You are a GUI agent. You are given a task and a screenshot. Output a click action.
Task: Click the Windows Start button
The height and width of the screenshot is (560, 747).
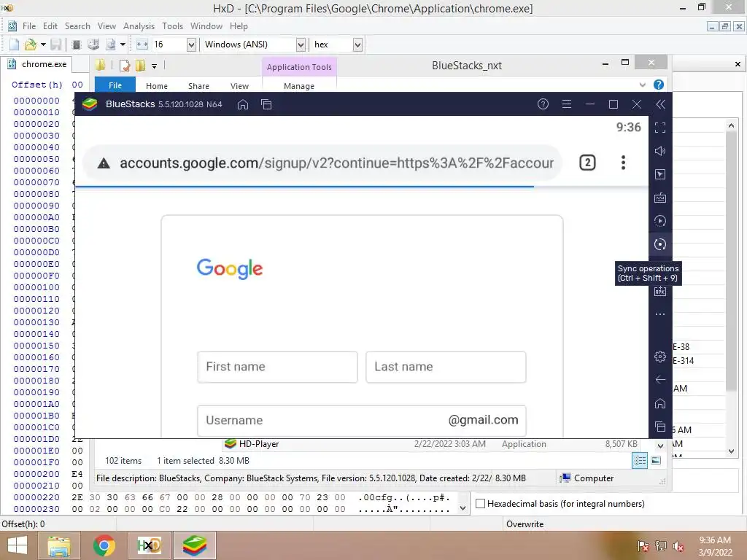pos(18,545)
